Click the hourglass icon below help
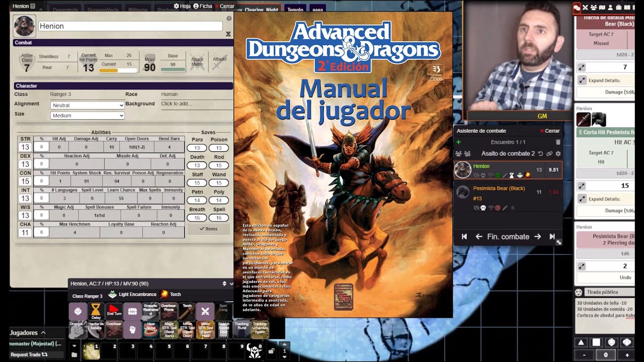 (228, 34)
